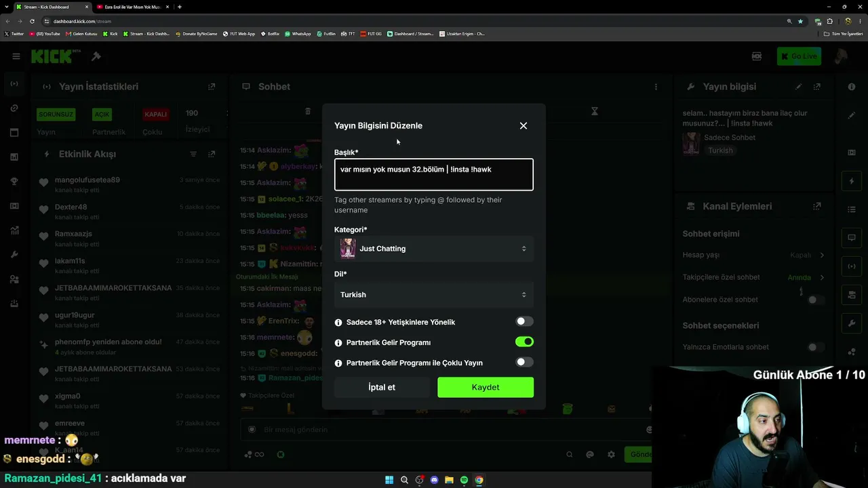Image resolution: width=868 pixels, height=488 pixels.
Task: Click the chat search magnifier icon
Action: pos(570,455)
